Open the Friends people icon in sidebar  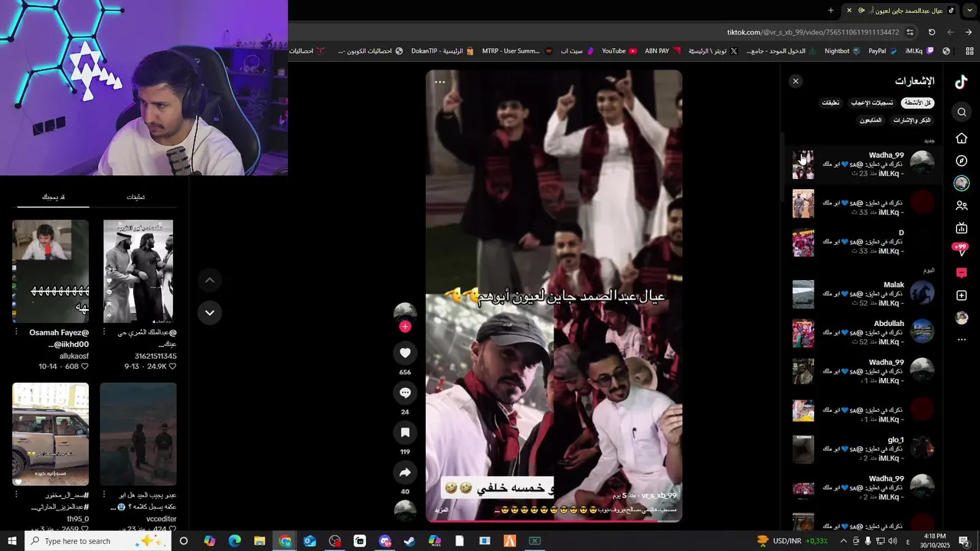coord(962,206)
